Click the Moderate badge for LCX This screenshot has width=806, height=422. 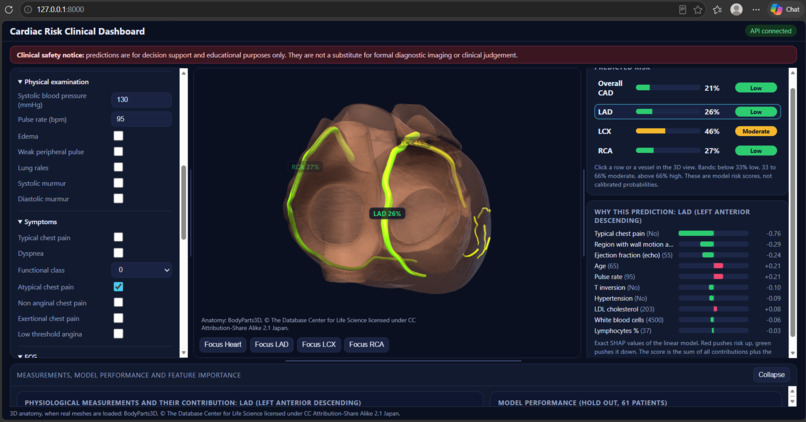coord(756,131)
